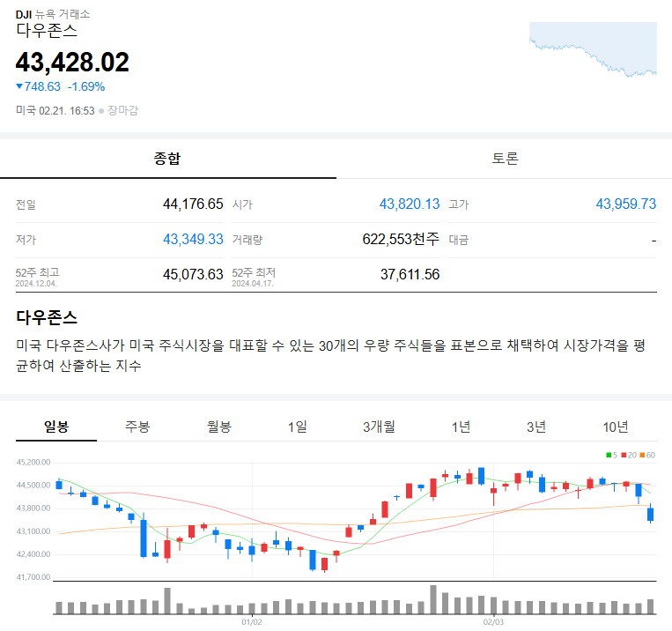Show the 1일 intraday chart
The width and height of the screenshot is (672, 631).
click(297, 427)
